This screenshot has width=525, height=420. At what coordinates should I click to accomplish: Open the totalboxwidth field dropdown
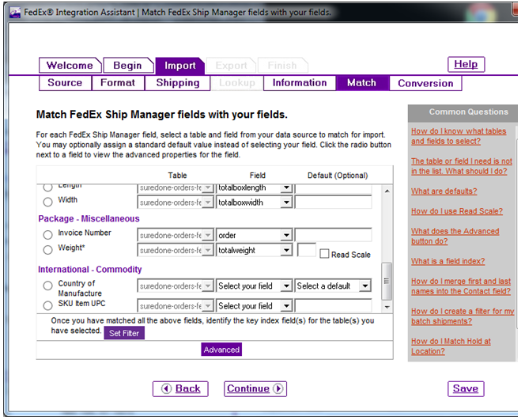click(286, 202)
